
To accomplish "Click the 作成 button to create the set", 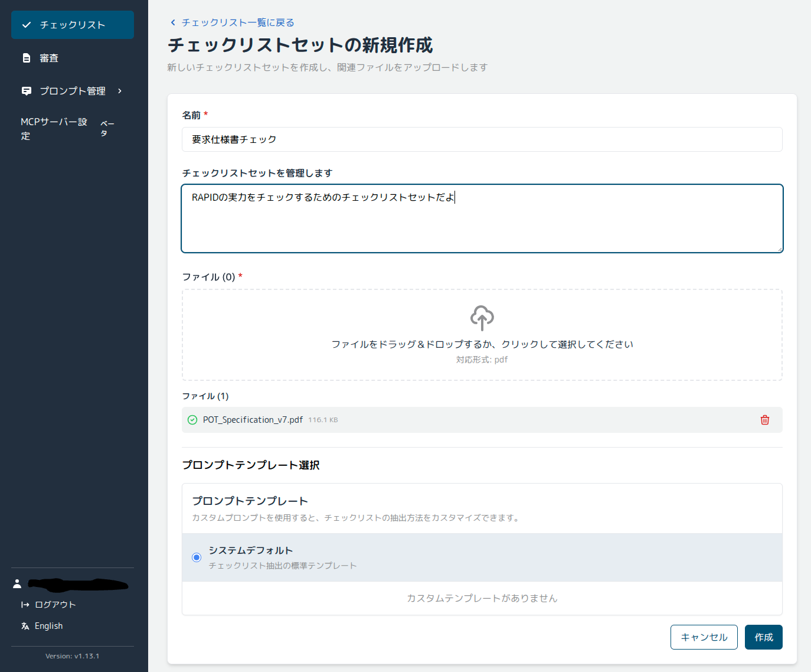I will point(763,637).
